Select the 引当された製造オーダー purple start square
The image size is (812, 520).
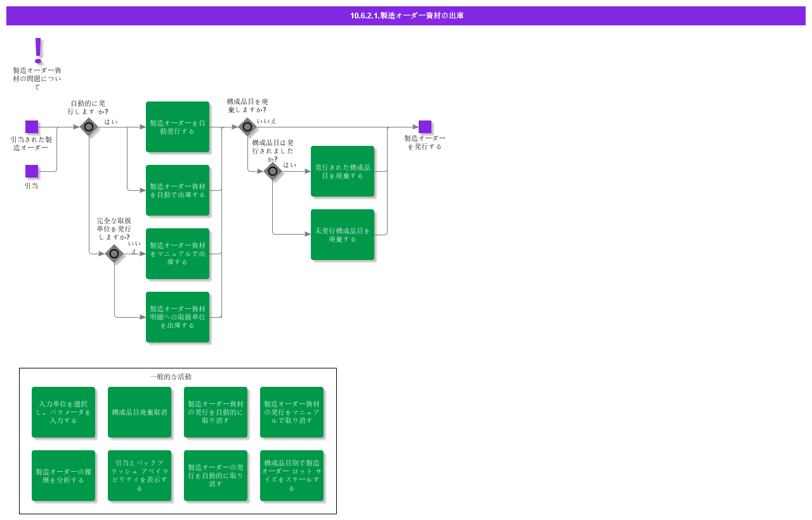click(32, 127)
